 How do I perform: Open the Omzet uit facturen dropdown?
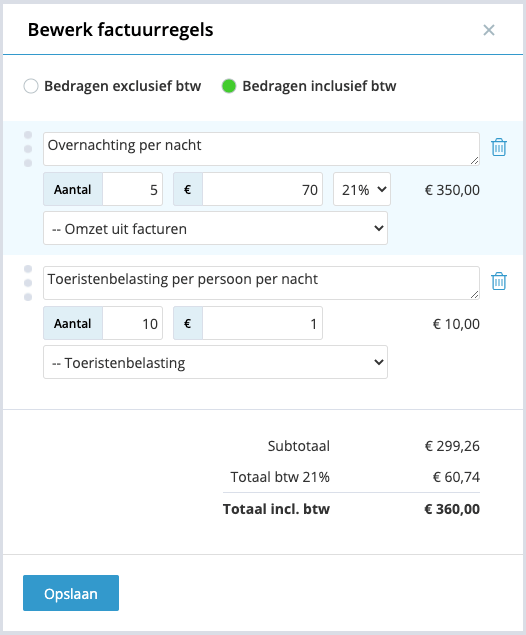(215, 228)
